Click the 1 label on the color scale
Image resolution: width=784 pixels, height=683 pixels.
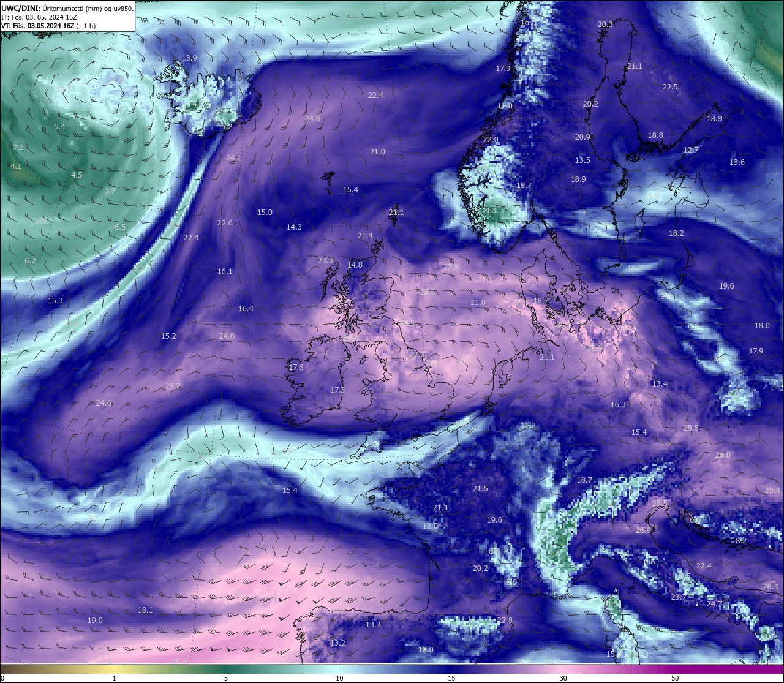114,678
